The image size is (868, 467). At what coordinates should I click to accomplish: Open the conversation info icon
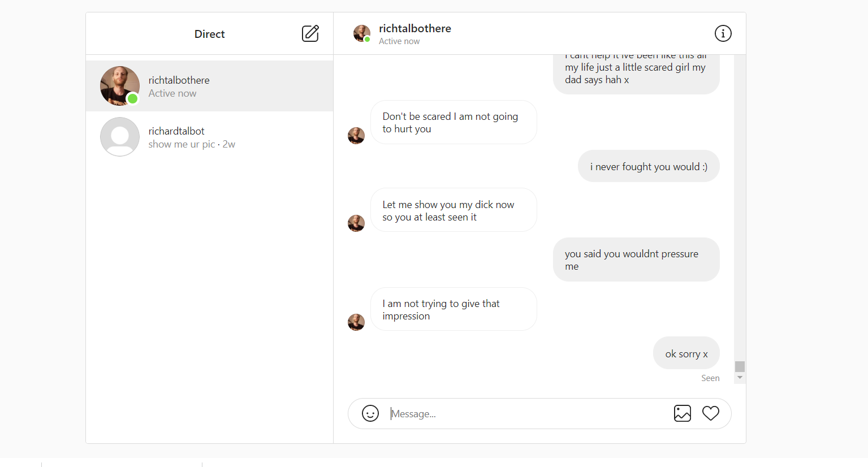click(723, 33)
